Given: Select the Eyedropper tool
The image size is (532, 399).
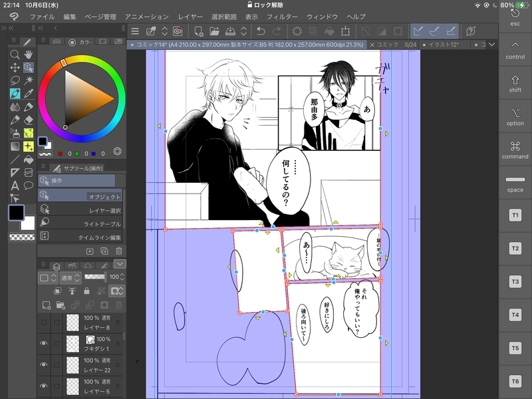Looking at the screenshot, I should [29, 94].
